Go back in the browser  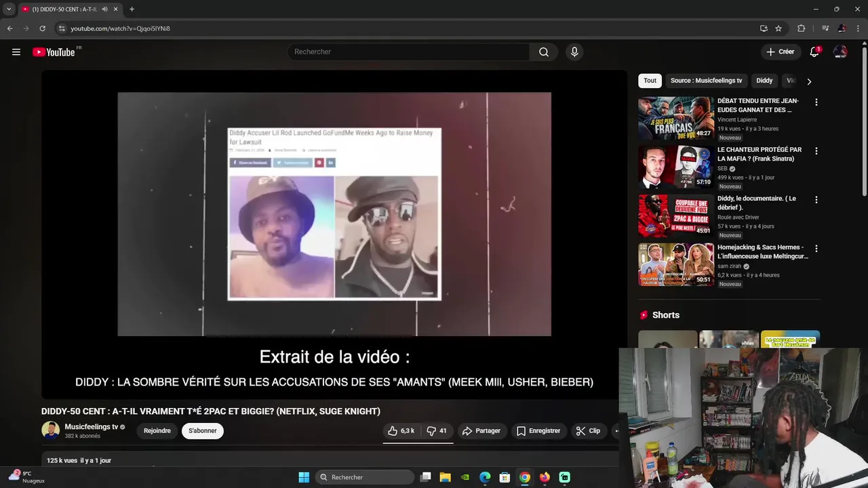pyautogui.click(x=9, y=28)
